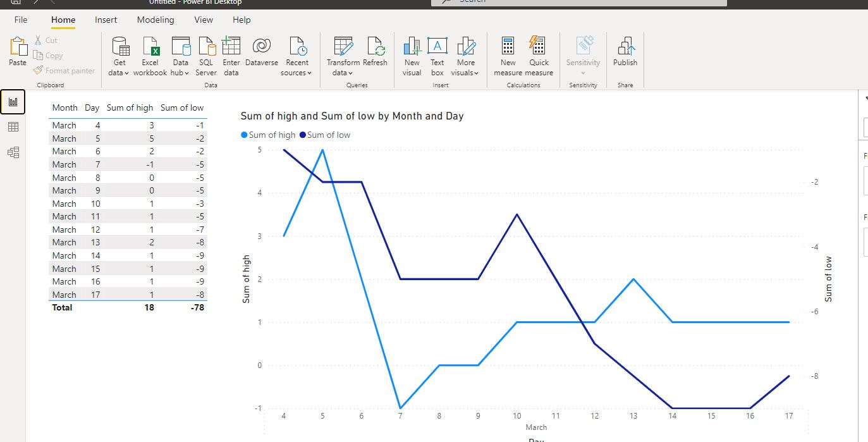Click the Sum of high axis title
This screenshot has width=868, height=442.
[x=247, y=279]
